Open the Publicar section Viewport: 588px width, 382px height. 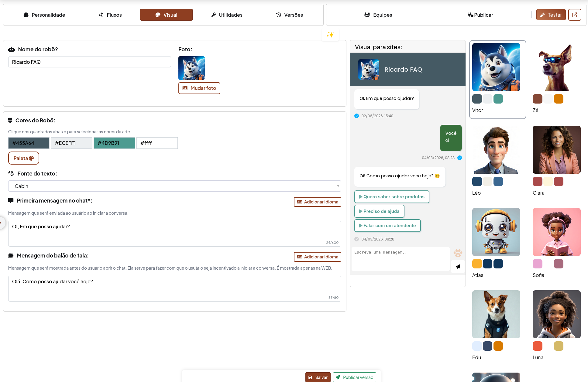click(480, 15)
